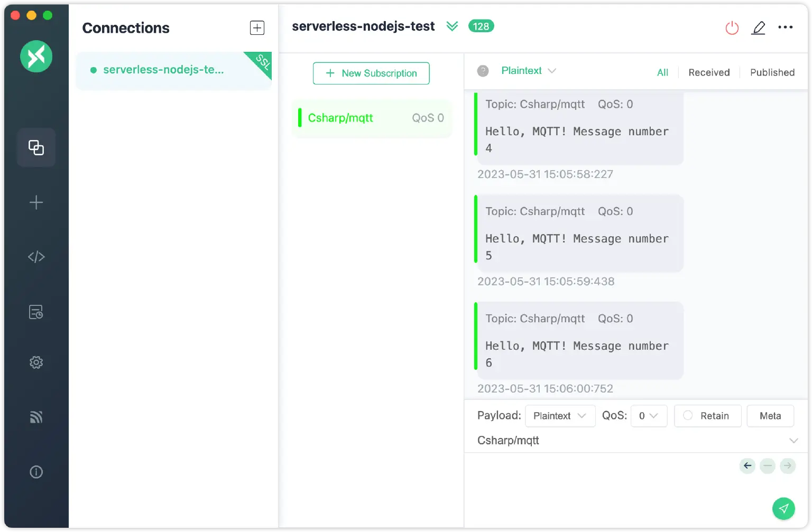Open the three-dots more options menu
This screenshot has width=812, height=532.
[785, 27]
